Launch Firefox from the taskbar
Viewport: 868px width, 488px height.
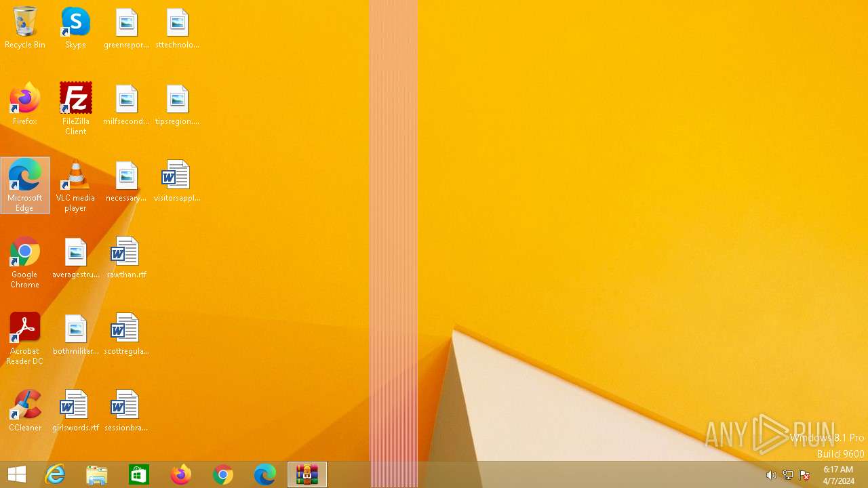[181, 474]
